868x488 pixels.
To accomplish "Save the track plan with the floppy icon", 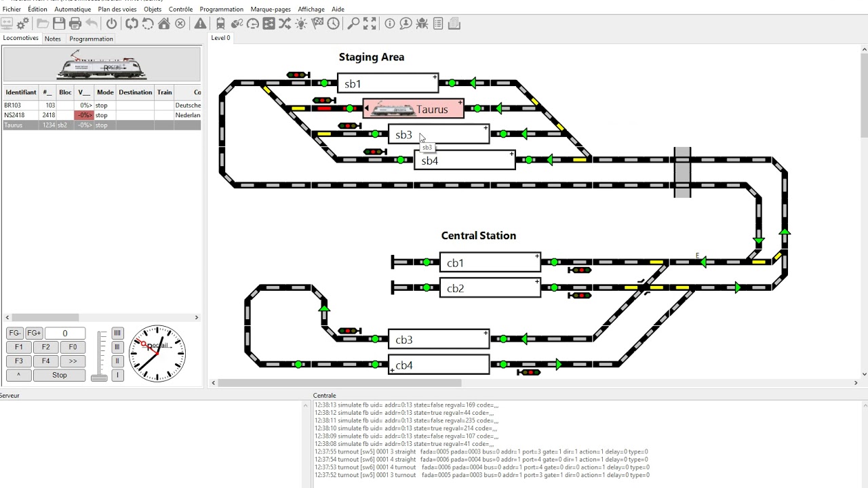I will pos(59,24).
